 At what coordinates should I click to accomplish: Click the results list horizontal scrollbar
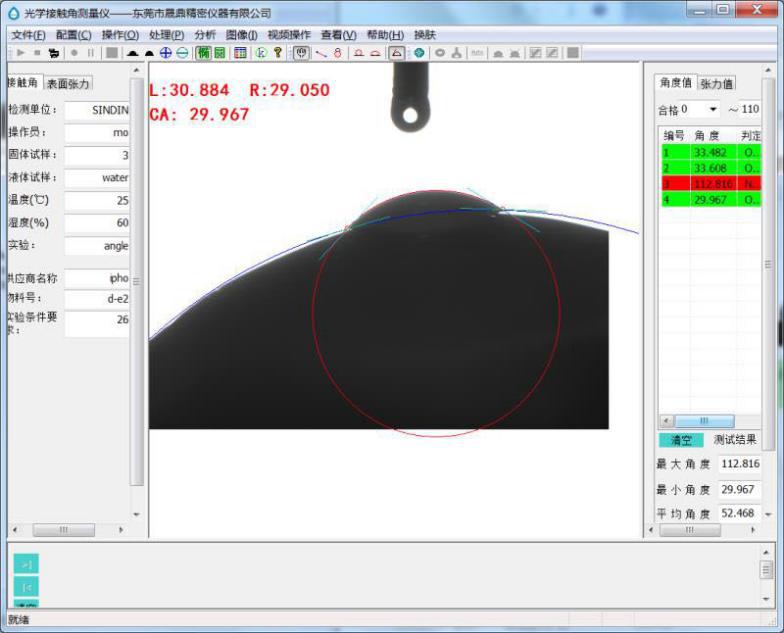pyautogui.click(x=704, y=421)
